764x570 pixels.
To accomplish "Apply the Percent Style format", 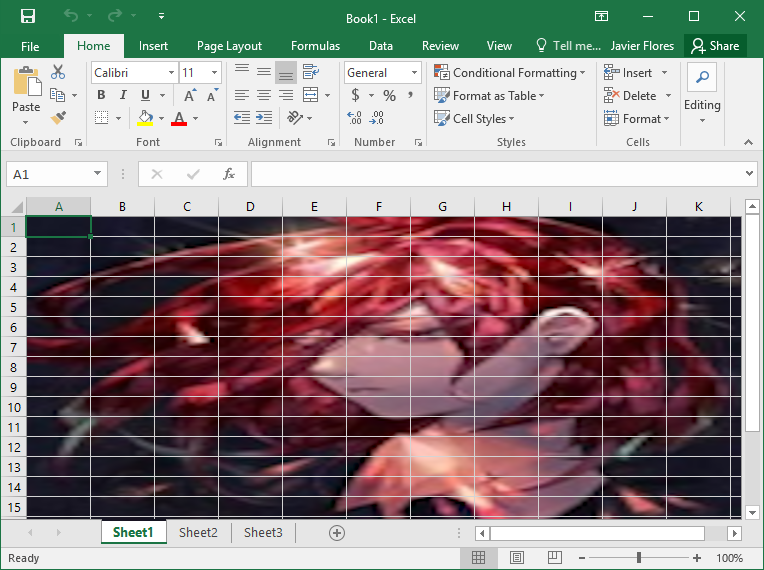I will click(x=388, y=95).
